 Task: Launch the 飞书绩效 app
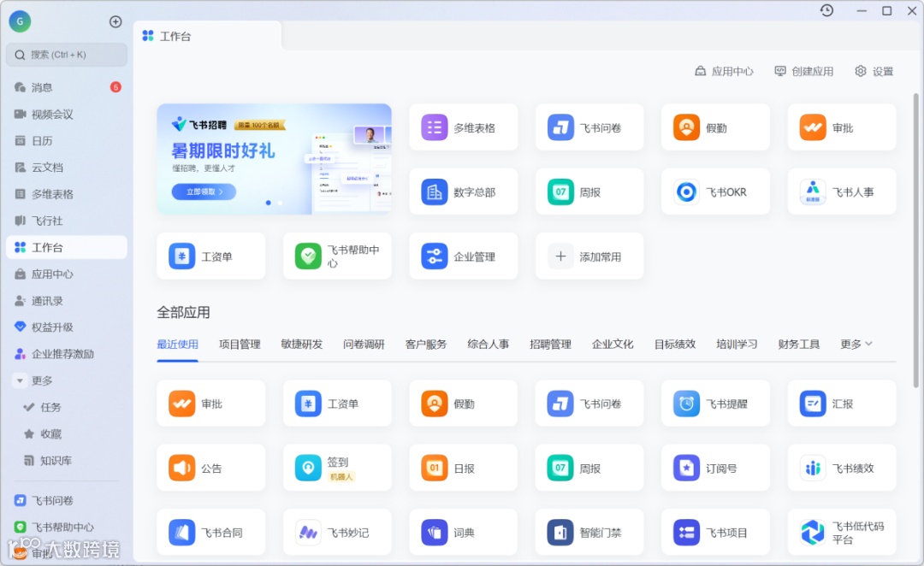tap(842, 469)
